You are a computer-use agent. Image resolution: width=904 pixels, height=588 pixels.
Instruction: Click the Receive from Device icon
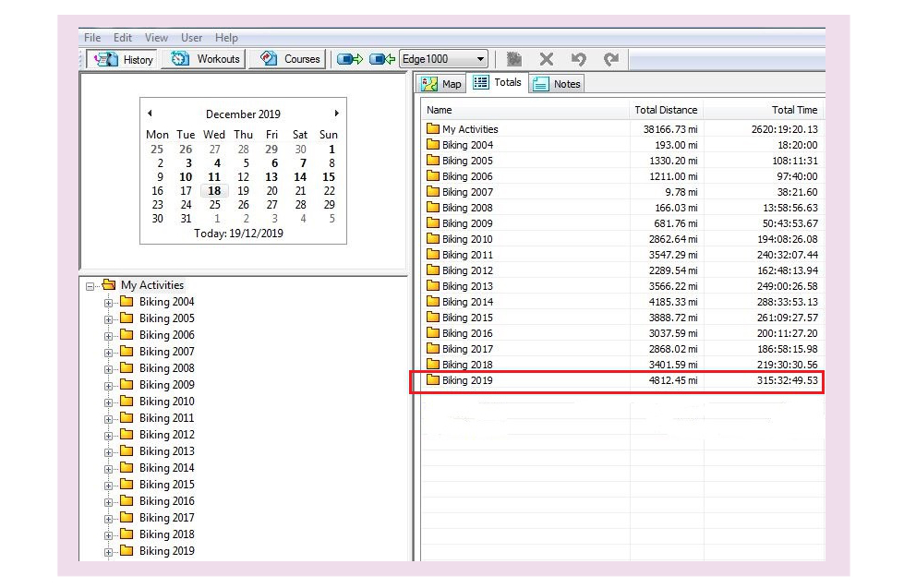382,59
